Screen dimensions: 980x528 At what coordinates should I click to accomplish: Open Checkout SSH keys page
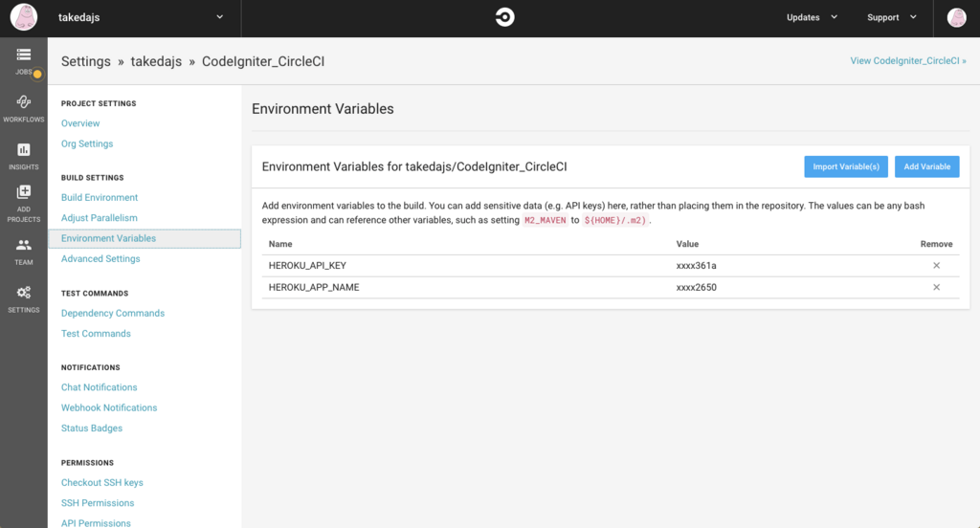tap(101, 482)
